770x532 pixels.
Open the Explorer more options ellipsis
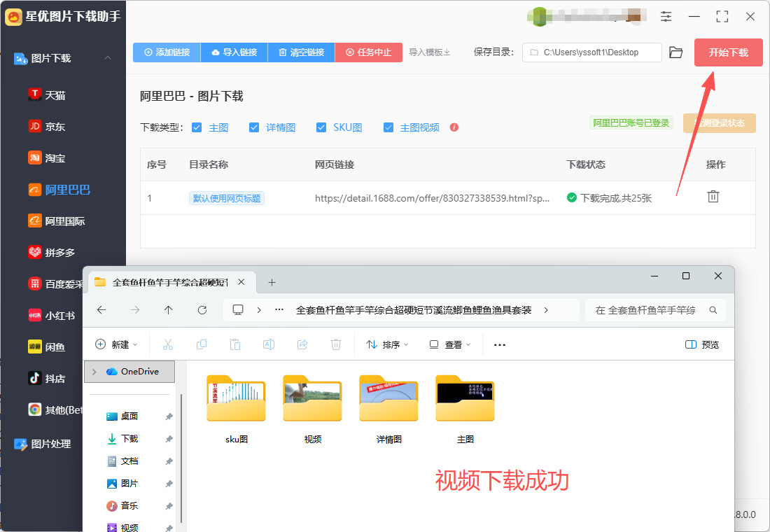500,344
